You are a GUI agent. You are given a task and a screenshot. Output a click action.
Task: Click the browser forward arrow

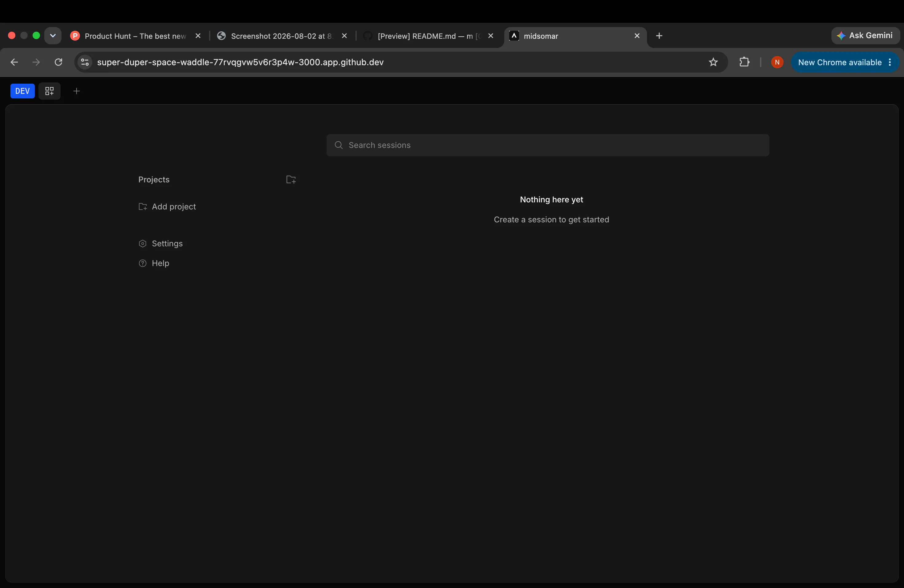[x=36, y=62]
